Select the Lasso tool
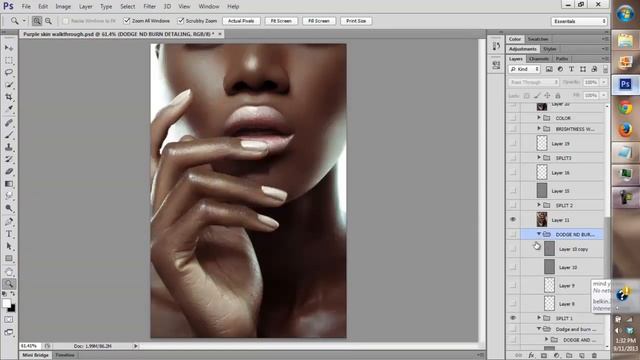The width and height of the screenshot is (640, 360). [9, 72]
